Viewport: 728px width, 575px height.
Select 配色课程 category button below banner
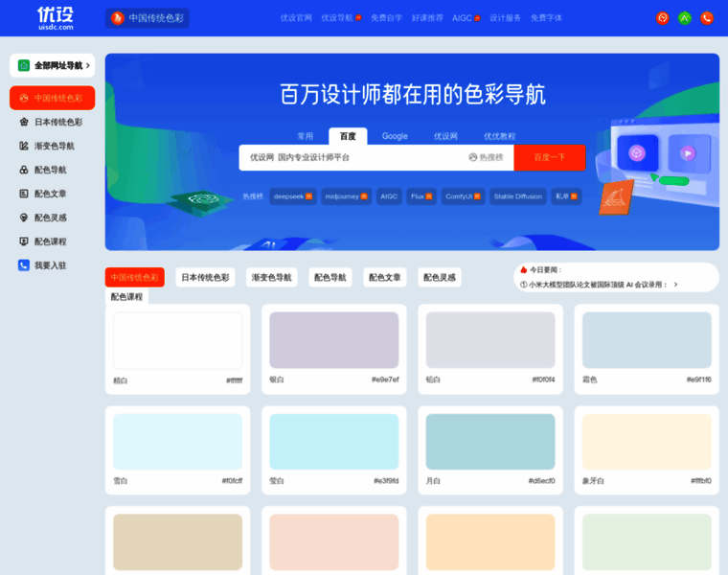tap(126, 297)
